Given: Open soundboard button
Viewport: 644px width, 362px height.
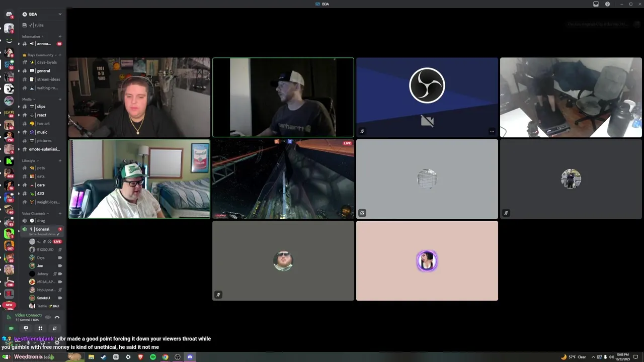Looking at the screenshot, I should coord(55,328).
